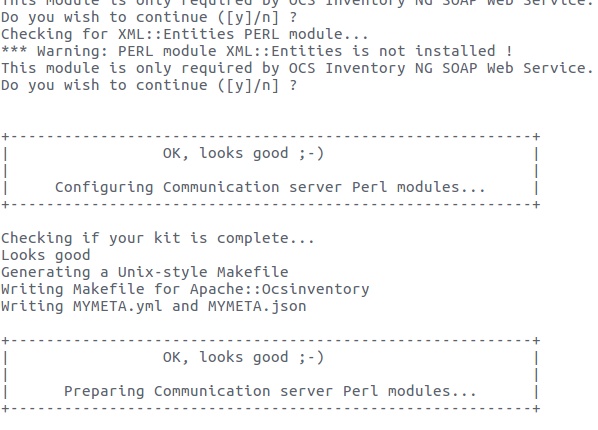598x430 pixels.
Task: Click the 'Checking if your kit is complete' line
Action: point(158,238)
